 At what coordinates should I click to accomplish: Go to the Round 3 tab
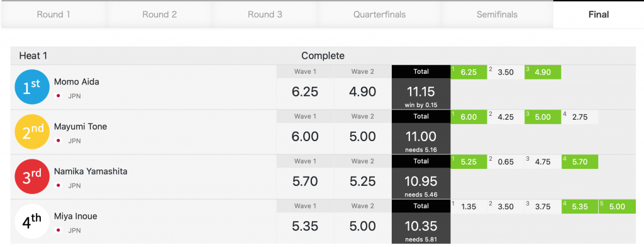[x=265, y=14]
